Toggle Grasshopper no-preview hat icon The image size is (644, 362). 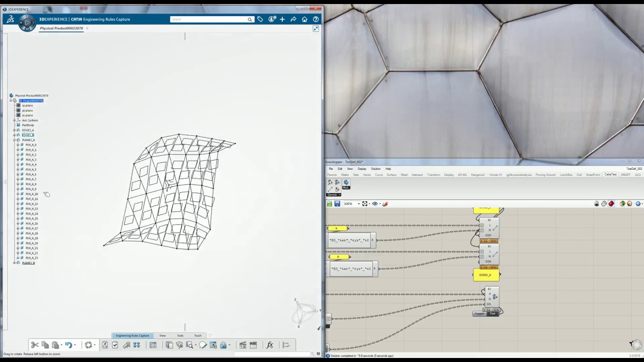597,204
